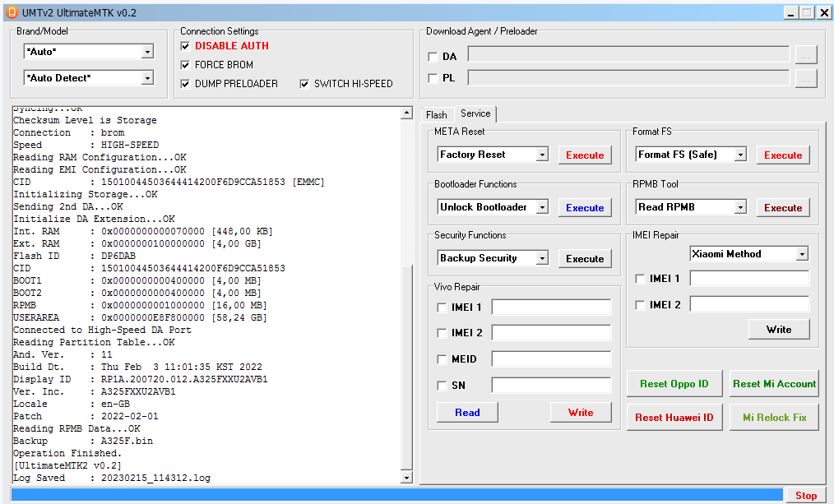Screen dimensions: 834x504
Task: Click the DA file browse button
Action: [x=806, y=55]
